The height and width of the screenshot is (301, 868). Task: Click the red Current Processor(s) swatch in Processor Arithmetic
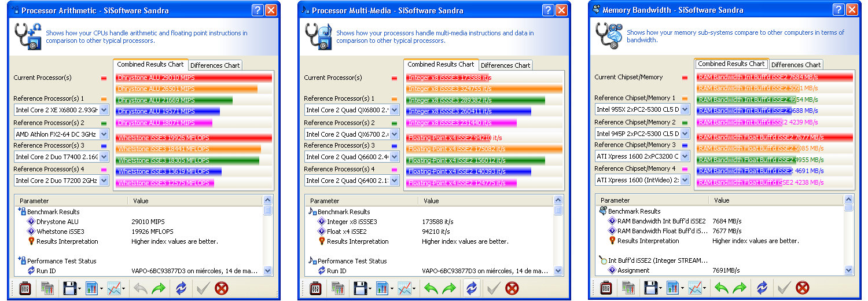coord(104,78)
